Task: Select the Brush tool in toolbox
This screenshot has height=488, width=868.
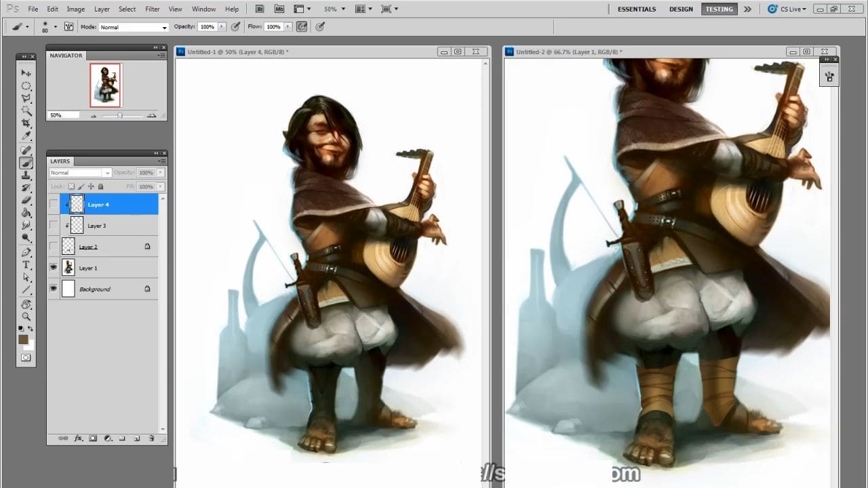Action: click(x=26, y=163)
